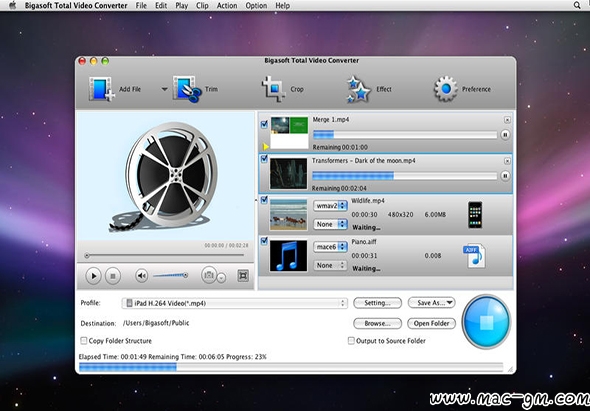Open the Add File dropdown arrow
This screenshot has height=411, width=590.
(164, 90)
